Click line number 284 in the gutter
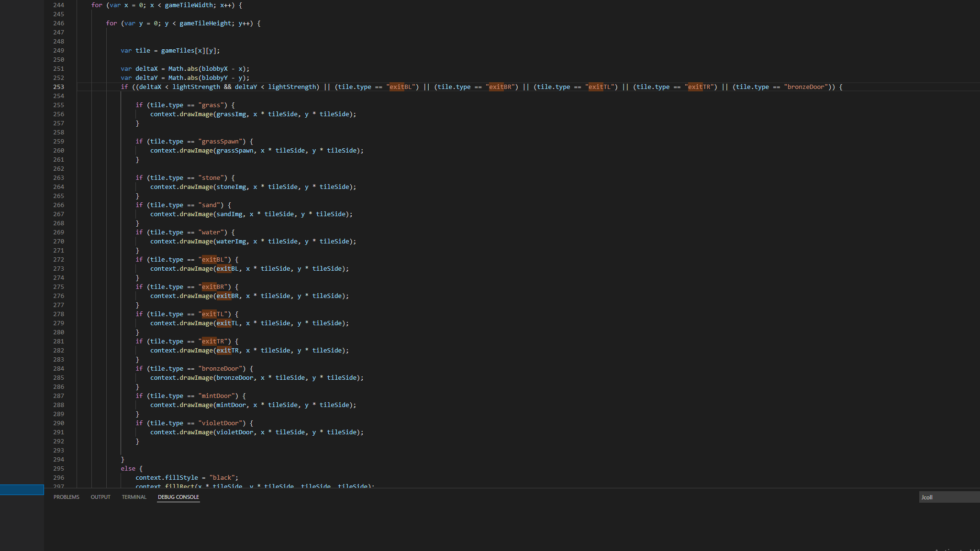Screen dimensions: 980x551 pyautogui.click(x=58, y=369)
